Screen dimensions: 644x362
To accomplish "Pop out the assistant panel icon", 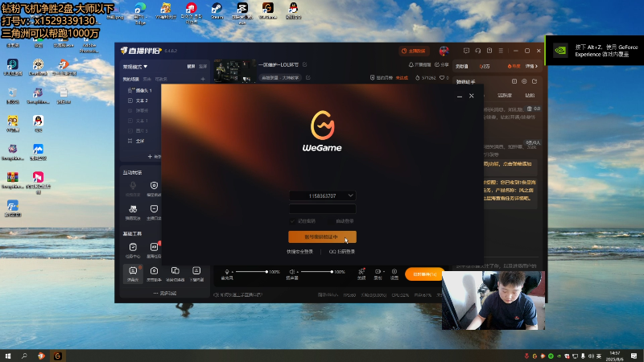I will coord(535,82).
